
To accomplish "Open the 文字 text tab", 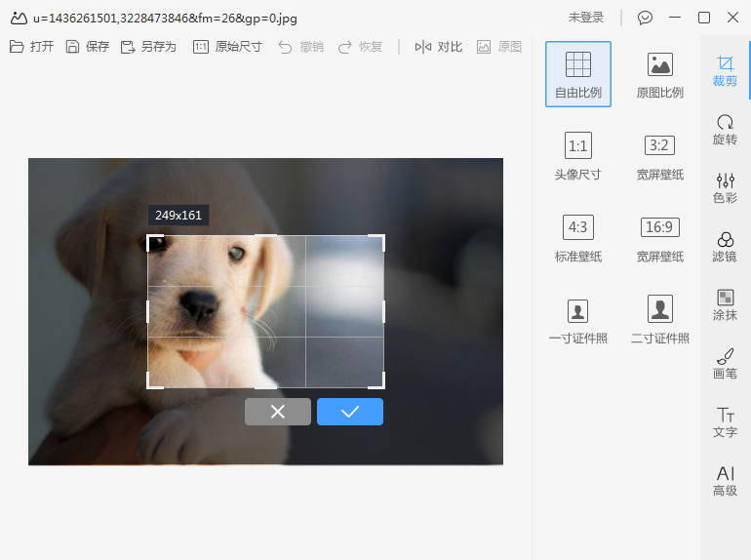I will pyautogui.click(x=725, y=422).
